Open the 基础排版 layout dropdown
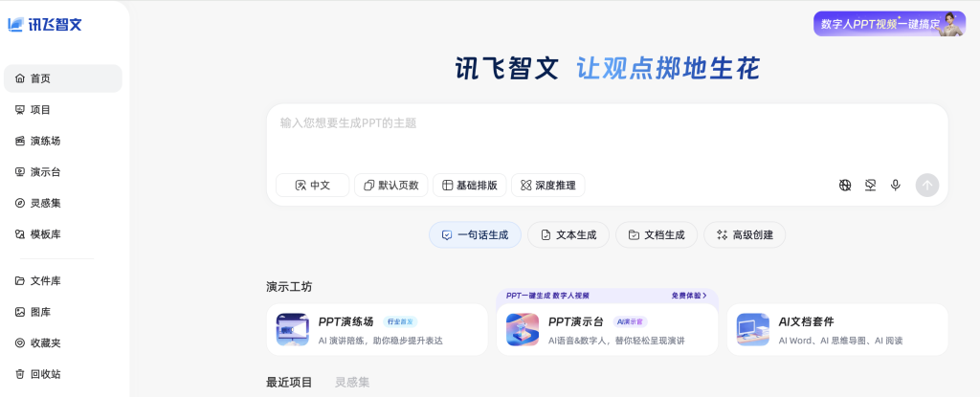 (x=469, y=186)
